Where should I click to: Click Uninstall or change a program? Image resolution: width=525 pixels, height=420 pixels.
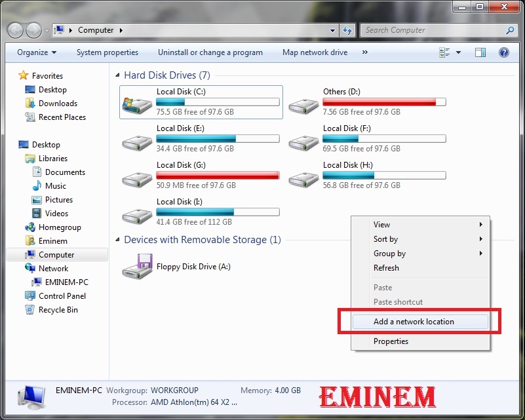pyautogui.click(x=210, y=52)
